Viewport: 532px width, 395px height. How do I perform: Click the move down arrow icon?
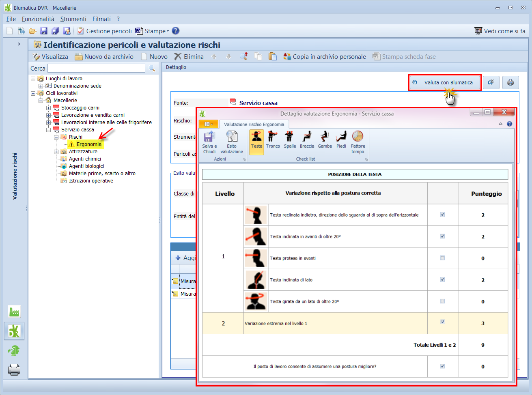click(228, 57)
